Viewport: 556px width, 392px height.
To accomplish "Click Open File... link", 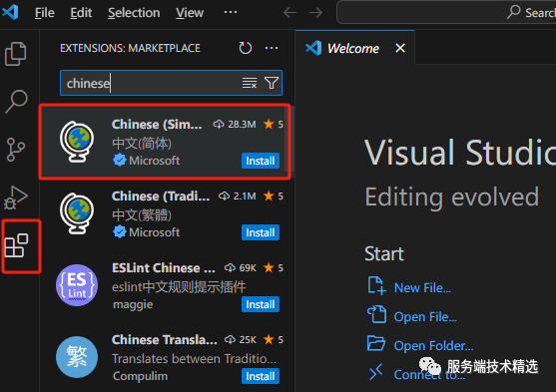I will 425,316.
